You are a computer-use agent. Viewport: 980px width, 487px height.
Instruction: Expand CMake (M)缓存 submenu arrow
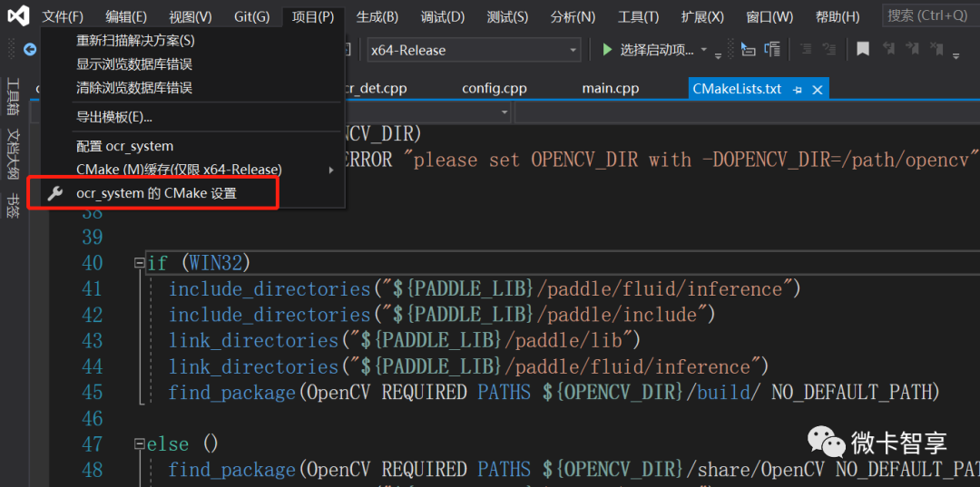click(331, 170)
